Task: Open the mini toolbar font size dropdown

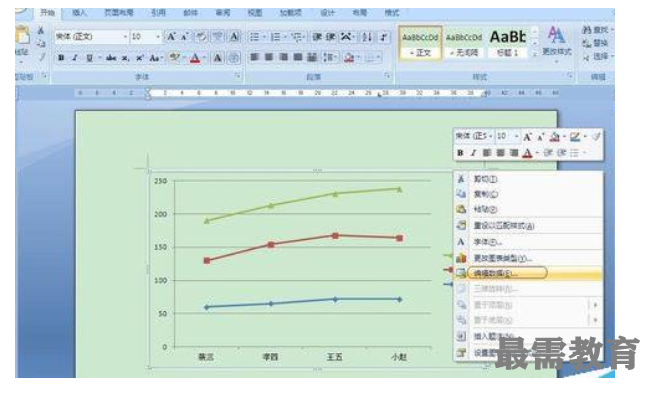Action: coord(517,136)
